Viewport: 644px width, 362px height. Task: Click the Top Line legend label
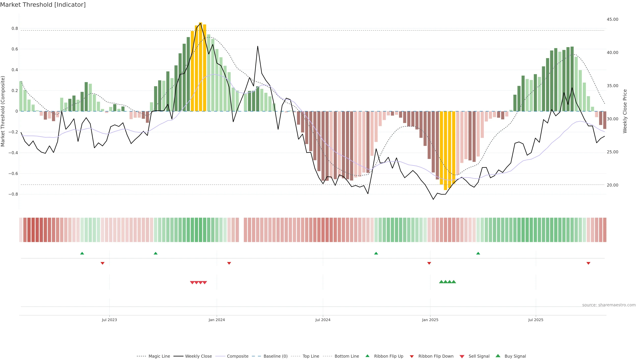point(311,356)
